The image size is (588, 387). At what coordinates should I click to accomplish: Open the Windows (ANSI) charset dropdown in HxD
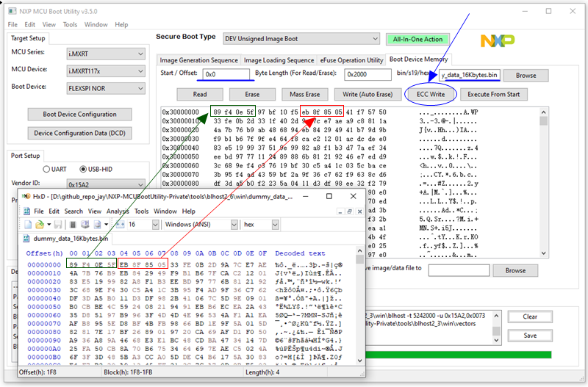(234, 225)
